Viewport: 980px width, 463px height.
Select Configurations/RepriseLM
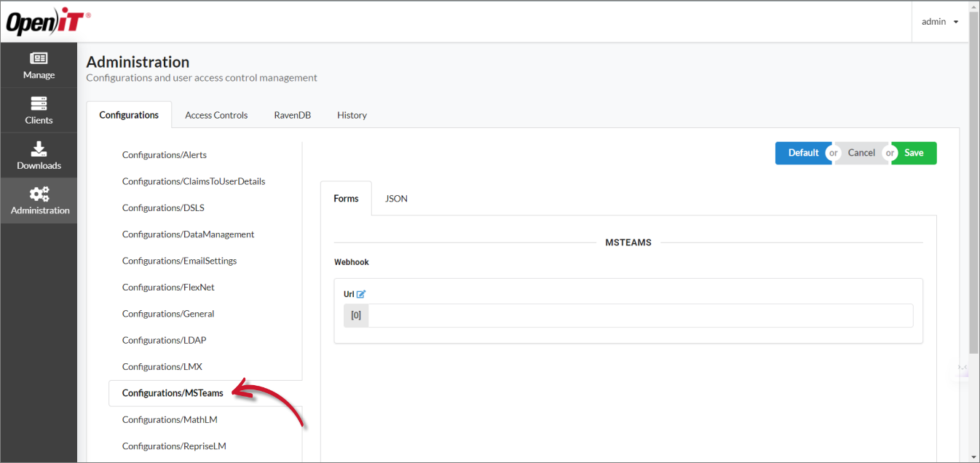[173, 446]
